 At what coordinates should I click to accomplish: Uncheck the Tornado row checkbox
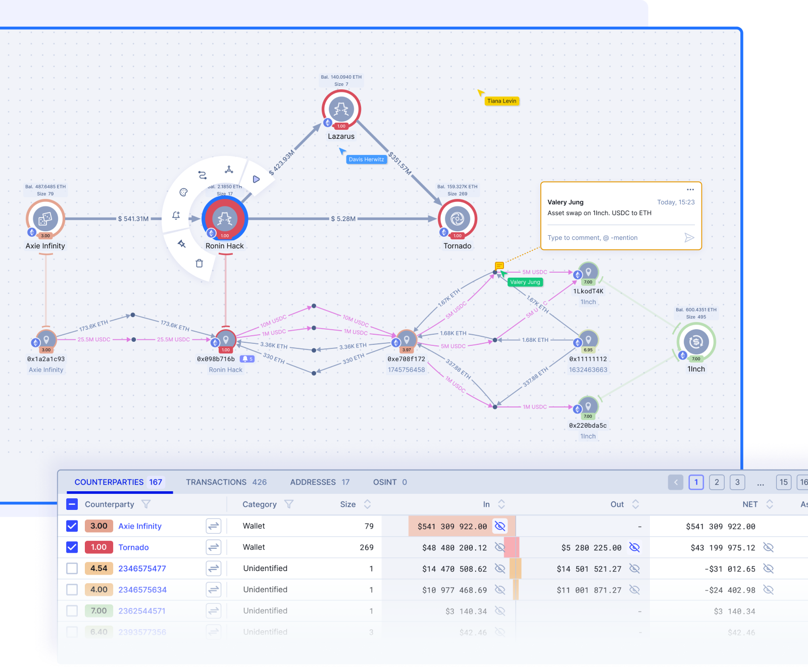72,547
